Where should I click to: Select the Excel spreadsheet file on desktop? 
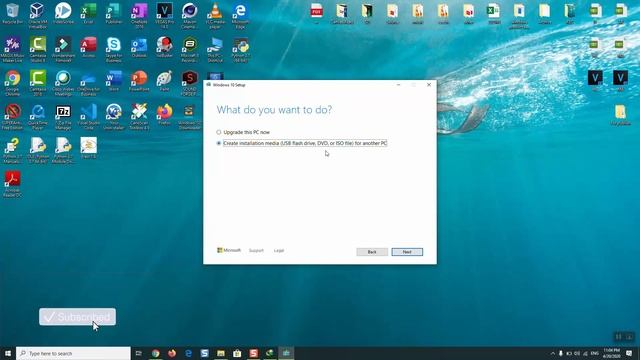point(493,13)
